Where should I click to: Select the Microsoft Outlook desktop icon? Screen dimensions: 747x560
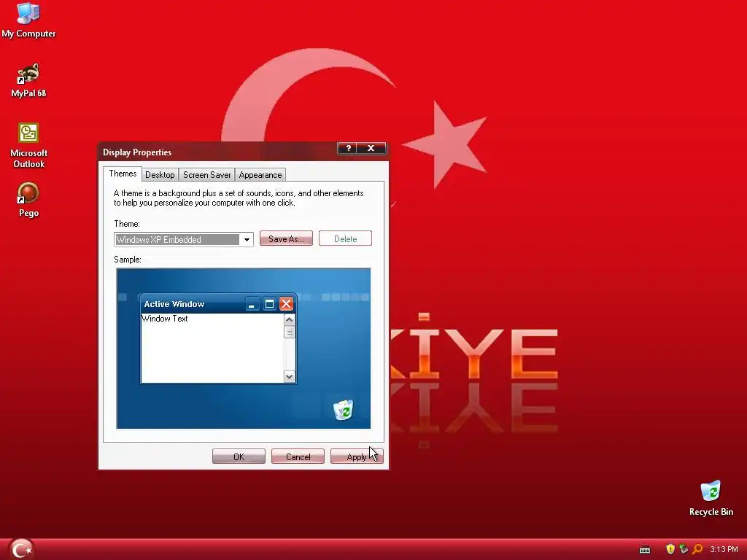pos(28,145)
